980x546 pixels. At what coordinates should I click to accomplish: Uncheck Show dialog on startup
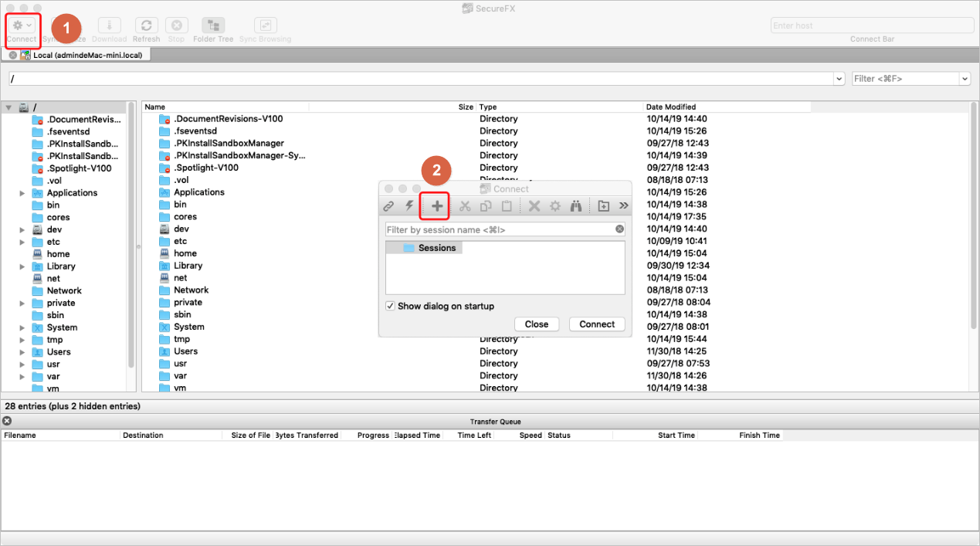(x=390, y=306)
